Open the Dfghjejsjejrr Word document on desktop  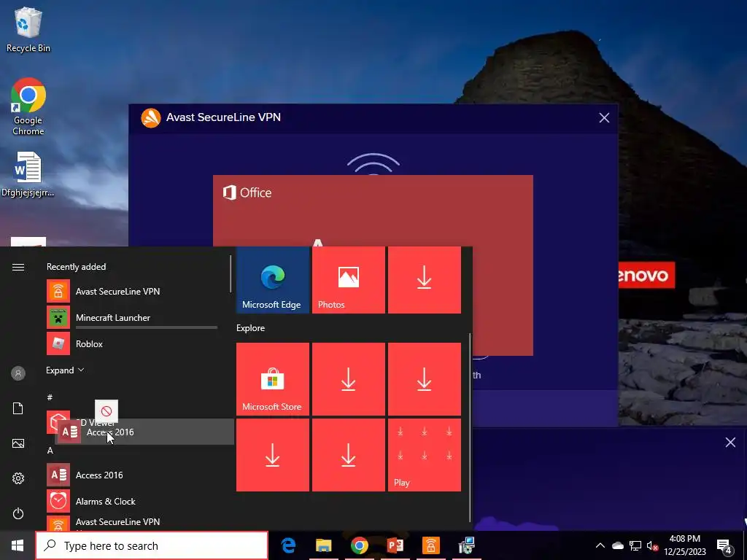(x=28, y=174)
